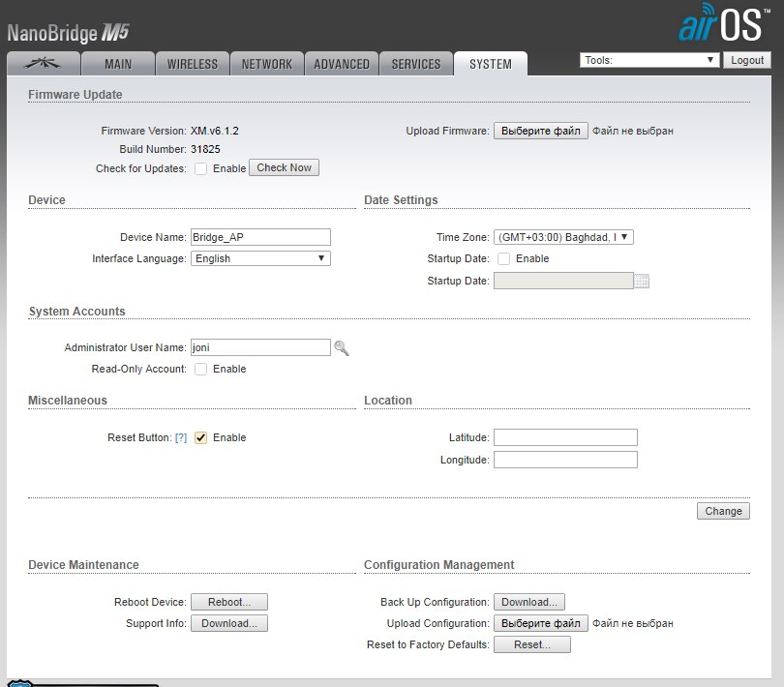
Task: Open the NETWORK tab
Action: pos(267,64)
